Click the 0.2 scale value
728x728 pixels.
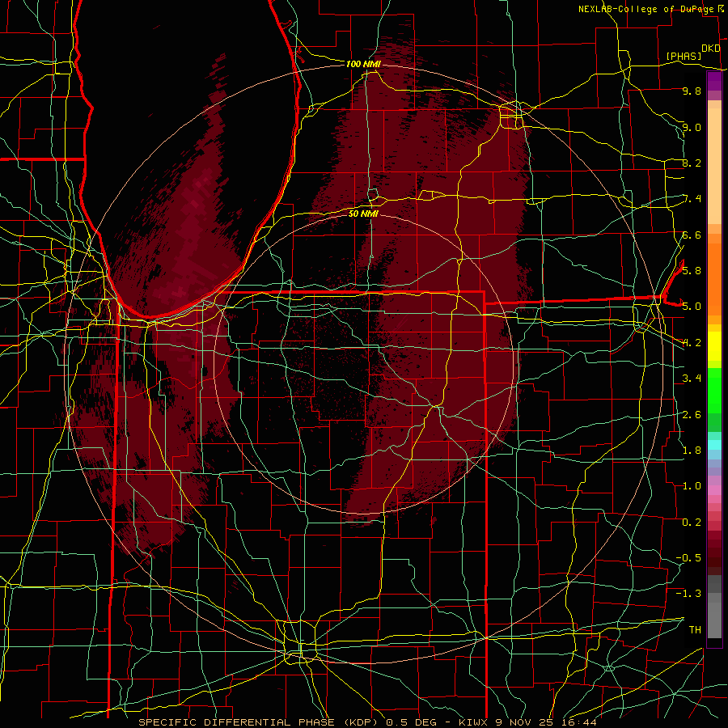692,522
